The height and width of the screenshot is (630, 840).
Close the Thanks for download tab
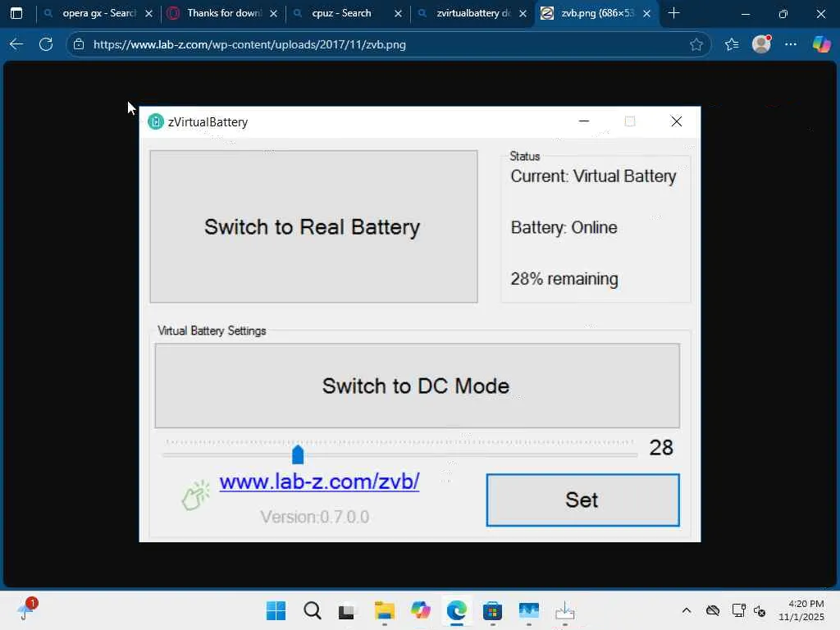coord(274,13)
